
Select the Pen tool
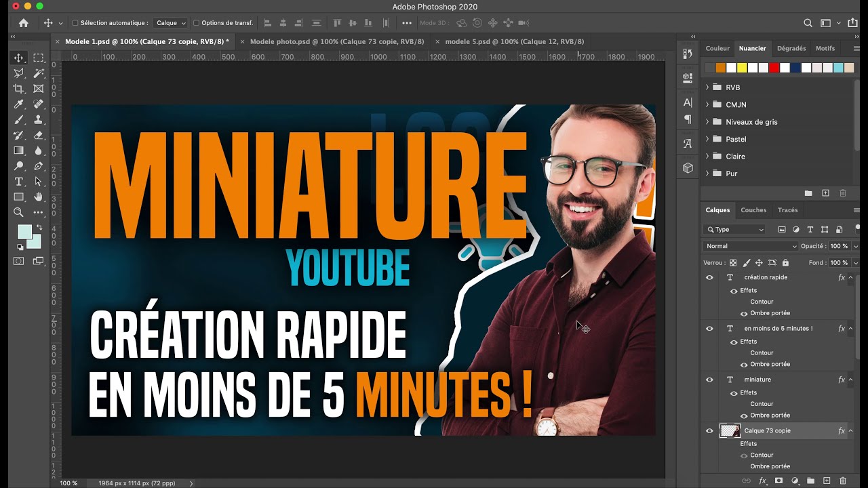pyautogui.click(x=39, y=166)
